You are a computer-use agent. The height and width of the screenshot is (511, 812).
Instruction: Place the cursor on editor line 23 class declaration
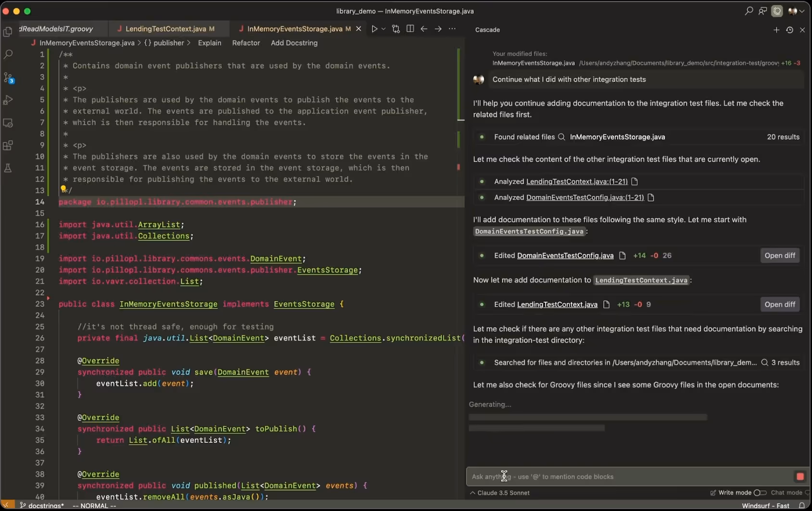pyautogui.click(x=201, y=304)
